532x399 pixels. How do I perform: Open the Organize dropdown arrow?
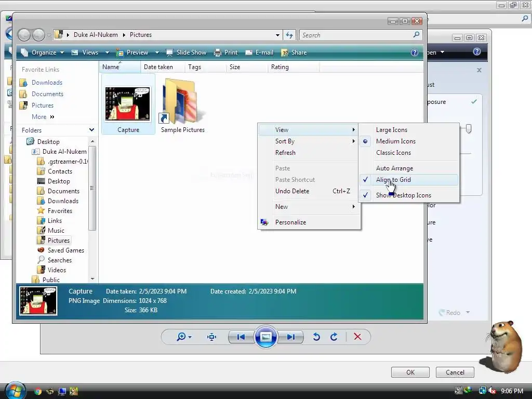point(62,52)
